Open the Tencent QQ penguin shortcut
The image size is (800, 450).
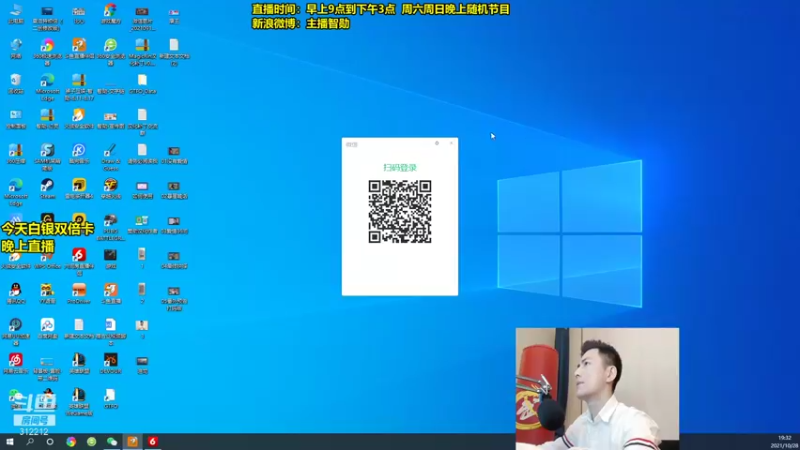16,293
